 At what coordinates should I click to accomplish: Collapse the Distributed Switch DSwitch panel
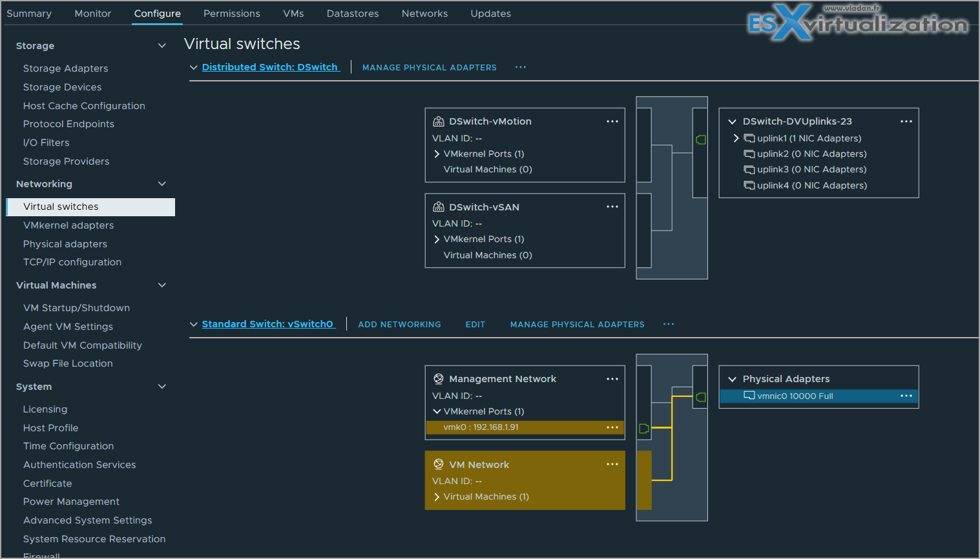tap(194, 67)
